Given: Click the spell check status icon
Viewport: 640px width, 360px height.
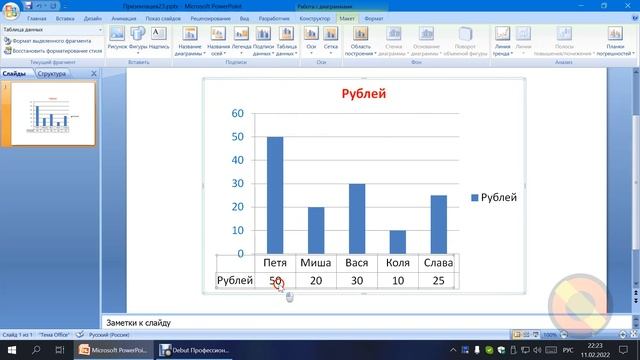Looking at the screenshot, I should pyautogui.click(x=80, y=335).
